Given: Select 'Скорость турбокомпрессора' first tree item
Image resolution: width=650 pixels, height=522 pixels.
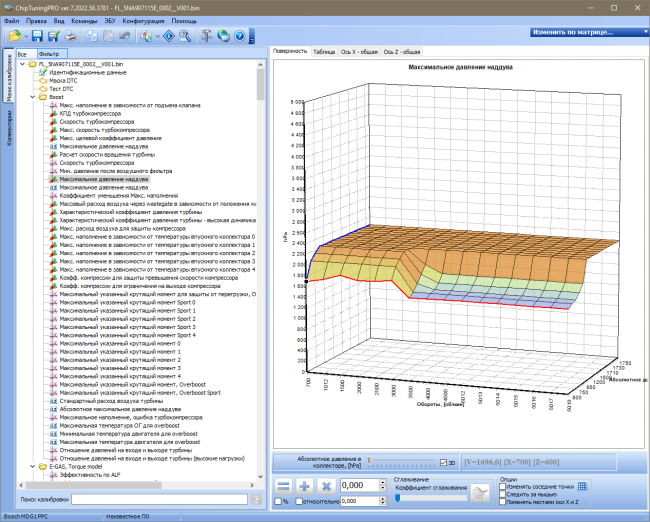Looking at the screenshot, I should (x=97, y=121).
